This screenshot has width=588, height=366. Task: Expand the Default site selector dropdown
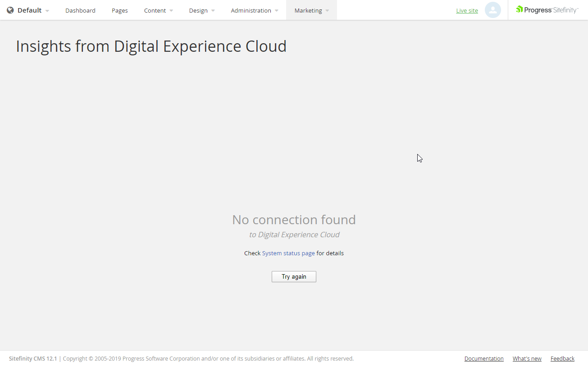tap(28, 10)
